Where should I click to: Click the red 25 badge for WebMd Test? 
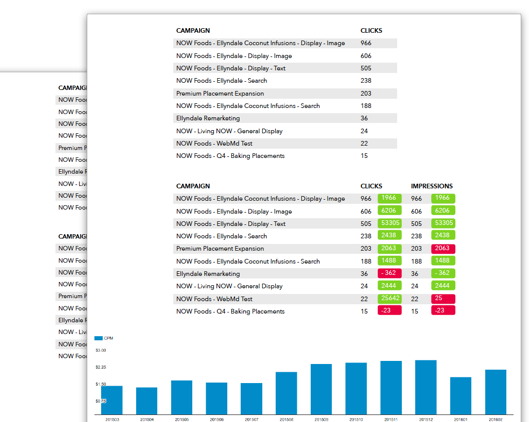click(443, 298)
